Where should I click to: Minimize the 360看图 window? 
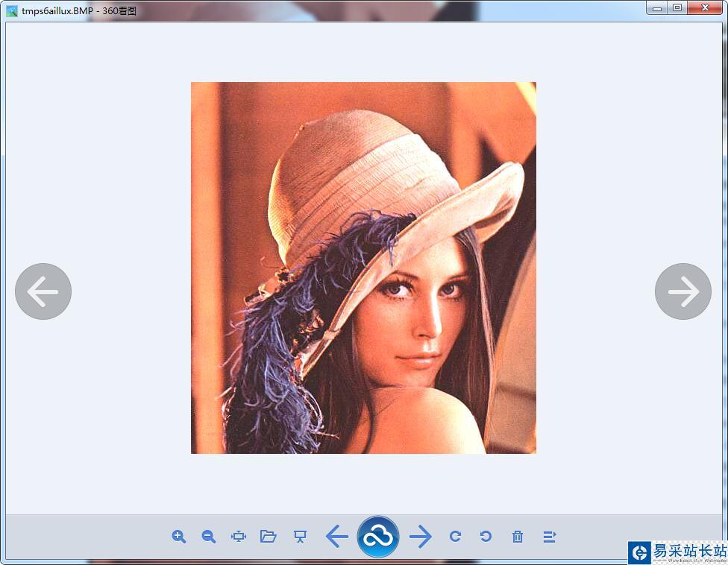(656, 8)
